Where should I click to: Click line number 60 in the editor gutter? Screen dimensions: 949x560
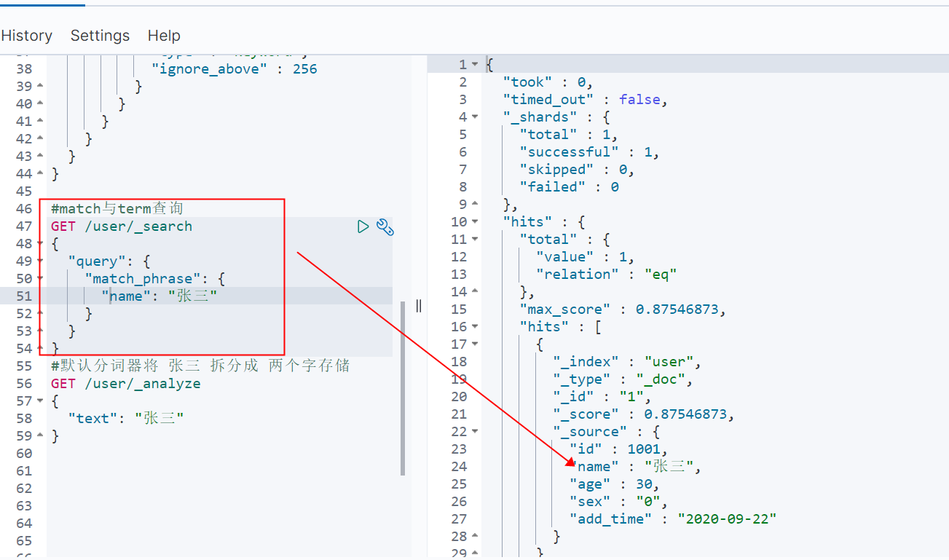pyautogui.click(x=24, y=454)
